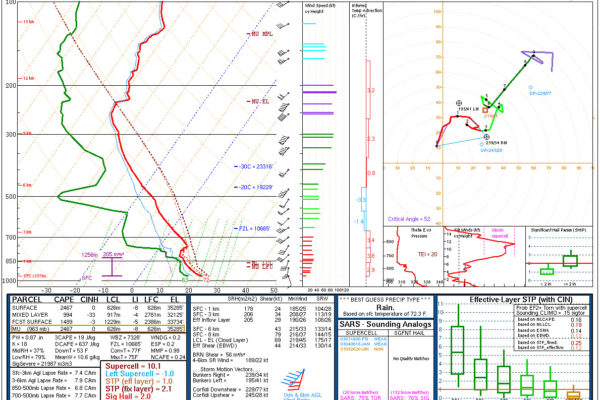Click the Sfc-3km Agl Lapse Rate row
600x400 pixels.
pyautogui.click(x=54, y=373)
